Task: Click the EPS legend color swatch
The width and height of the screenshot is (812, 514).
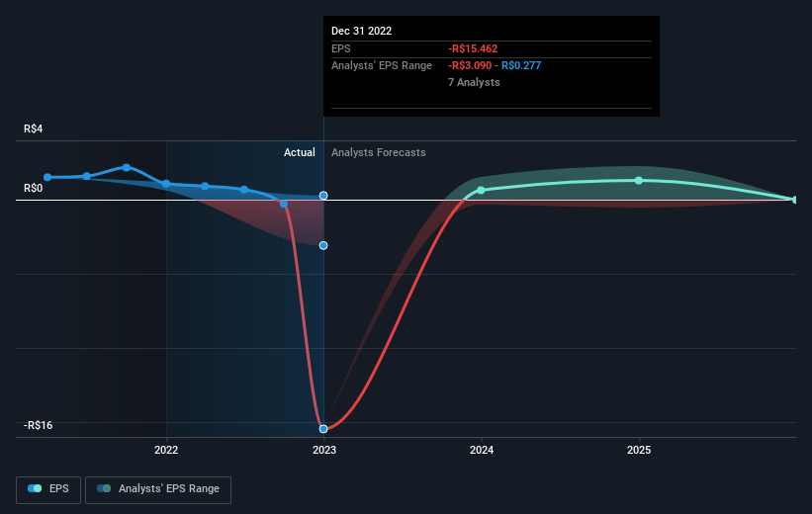Action: pos(35,488)
